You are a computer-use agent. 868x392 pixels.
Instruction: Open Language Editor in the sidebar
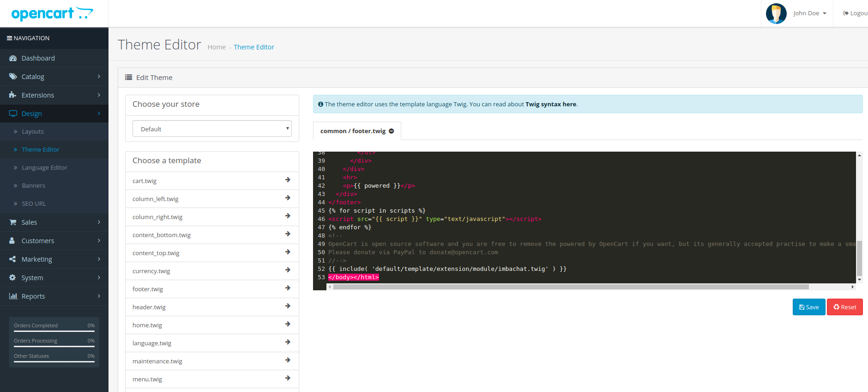[54, 168]
